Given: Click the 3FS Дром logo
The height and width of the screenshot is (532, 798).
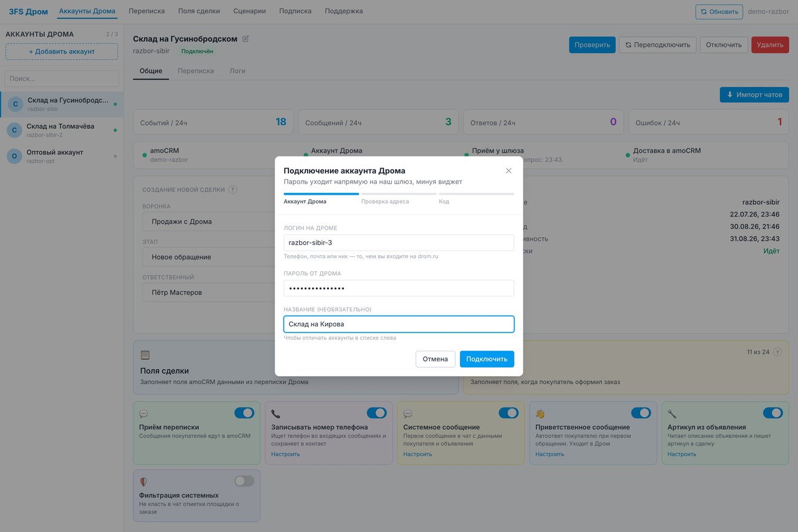Looking at the screenshot, I should pyautogui.click(x=28, y=11).
